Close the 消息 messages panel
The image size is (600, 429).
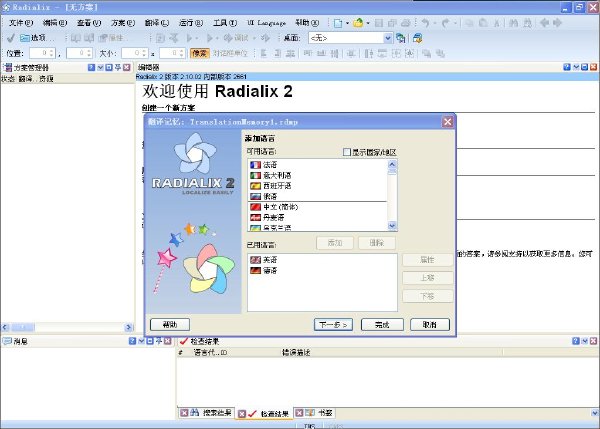[167, 341]
